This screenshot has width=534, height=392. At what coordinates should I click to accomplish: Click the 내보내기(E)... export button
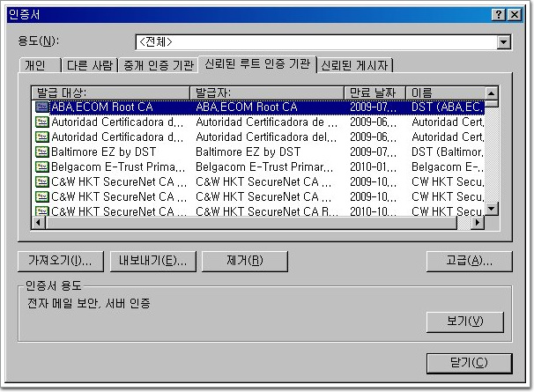pos(153,261)
